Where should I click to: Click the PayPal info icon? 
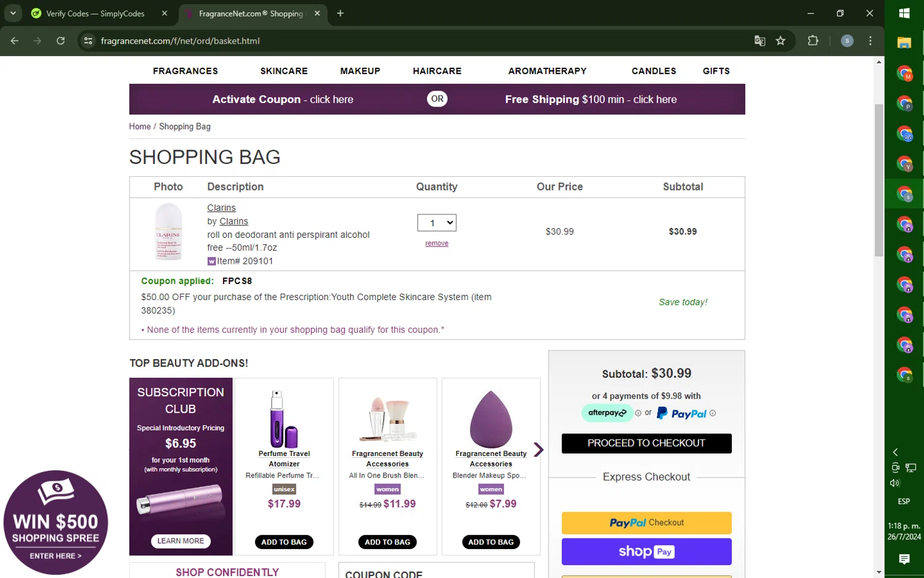click(713, 413)
